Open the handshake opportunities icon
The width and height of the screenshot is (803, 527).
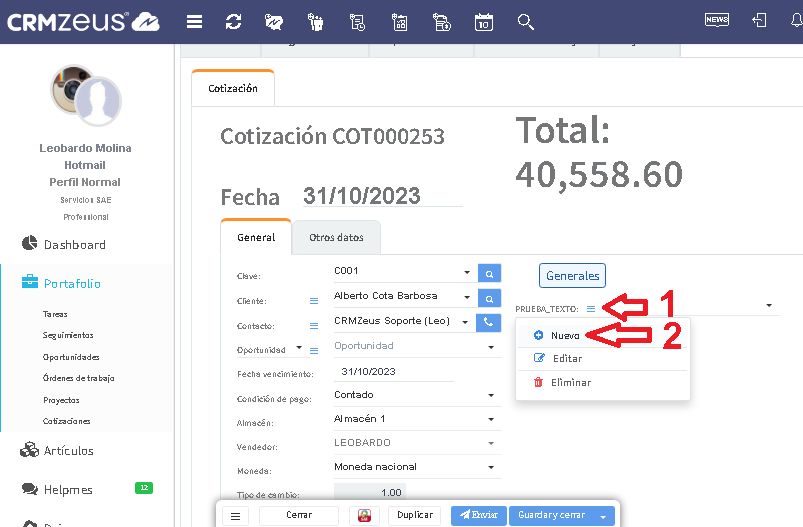pyautogui.click(x=274, y=22)
